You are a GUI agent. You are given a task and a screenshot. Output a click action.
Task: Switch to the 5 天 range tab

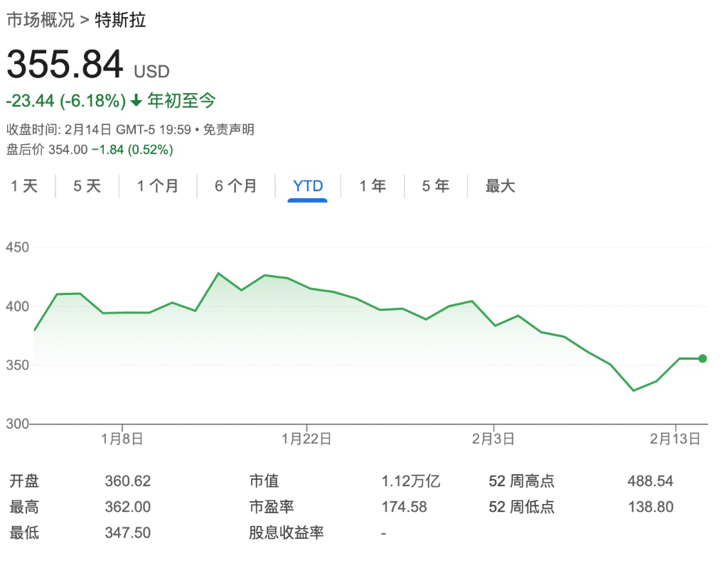coord(87,186)
